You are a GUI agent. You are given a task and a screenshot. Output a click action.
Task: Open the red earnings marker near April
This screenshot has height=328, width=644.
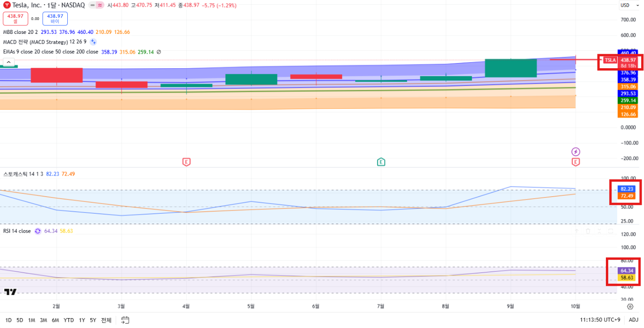[186, 162]
